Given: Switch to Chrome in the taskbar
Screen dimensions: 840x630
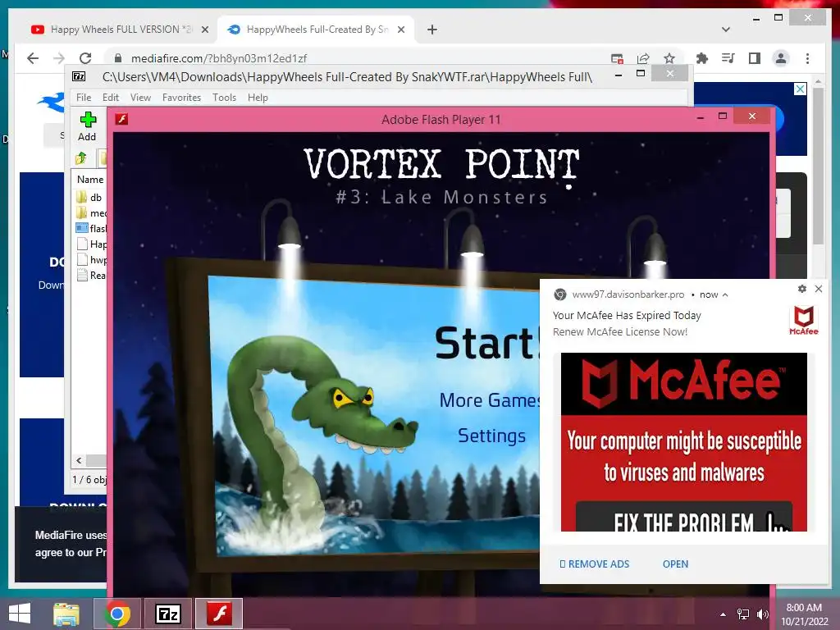Looking at the screenshot, I should click(x=116, y=614).
